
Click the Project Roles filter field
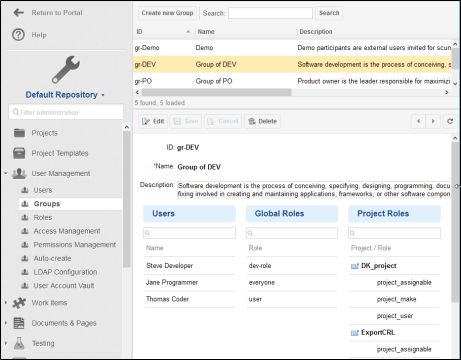point(394,233)
